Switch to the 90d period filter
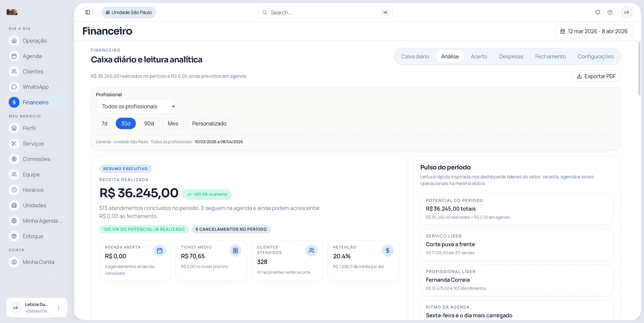 click(x=149, y=123)
